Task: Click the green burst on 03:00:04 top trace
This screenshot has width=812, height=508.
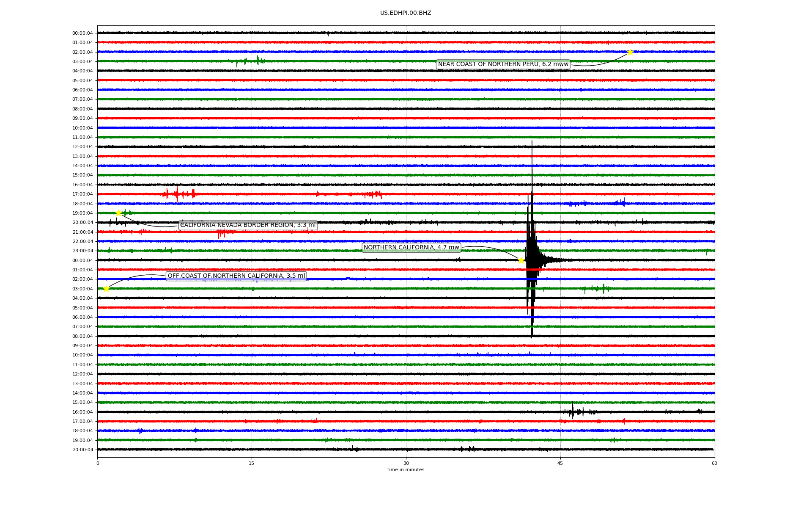Action: tap(258, 61)
